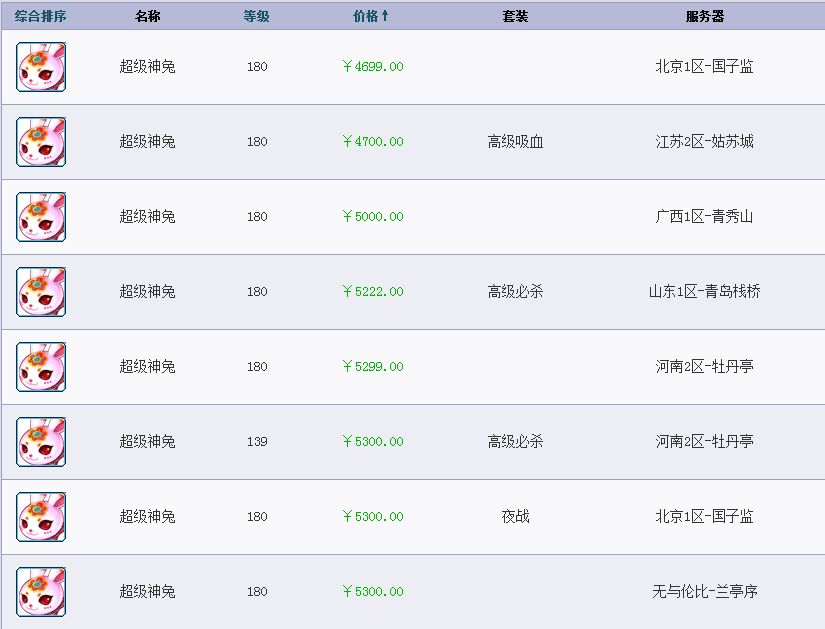Select the ¥5299.00 price entry
Screen dimensions: 825x629
[x=373, y=366]
